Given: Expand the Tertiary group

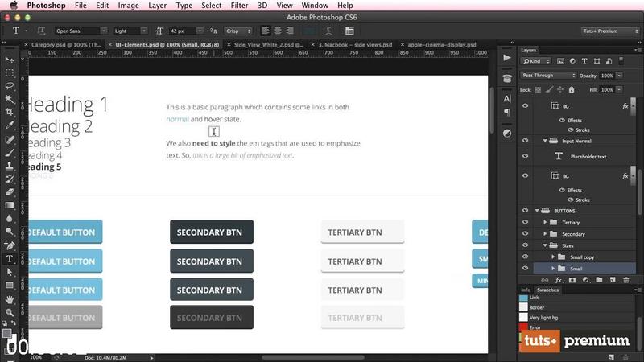Looking at the screenshot, I should 545,222.
